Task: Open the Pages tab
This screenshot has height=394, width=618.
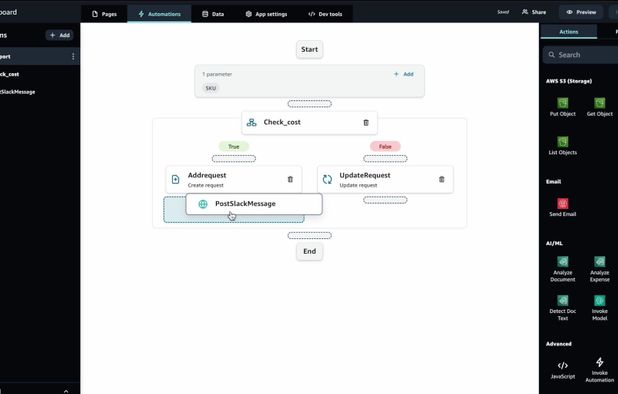Action: (104, 14)
